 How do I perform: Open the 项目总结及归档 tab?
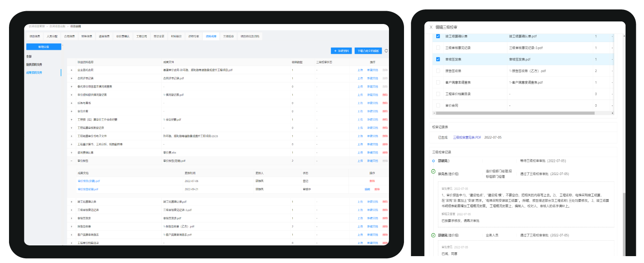[x=249, y=36]
